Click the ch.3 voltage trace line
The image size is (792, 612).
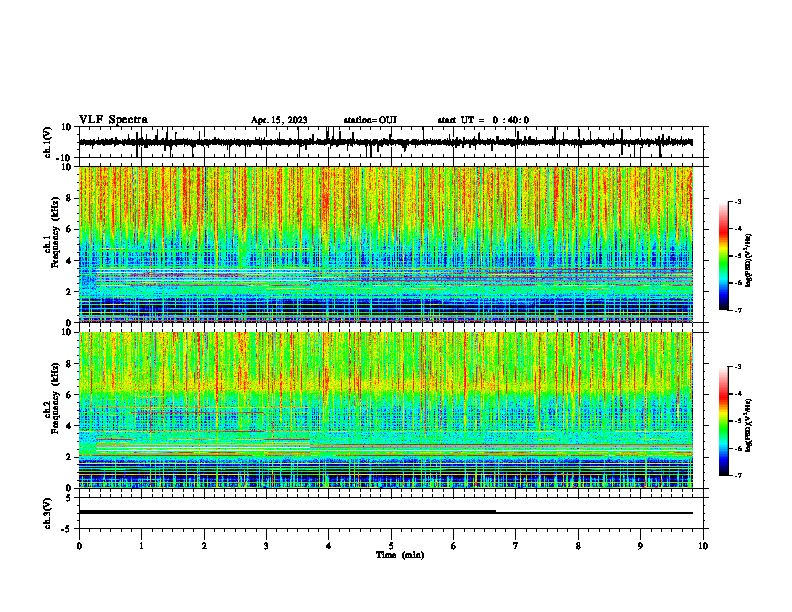(386, 512)
